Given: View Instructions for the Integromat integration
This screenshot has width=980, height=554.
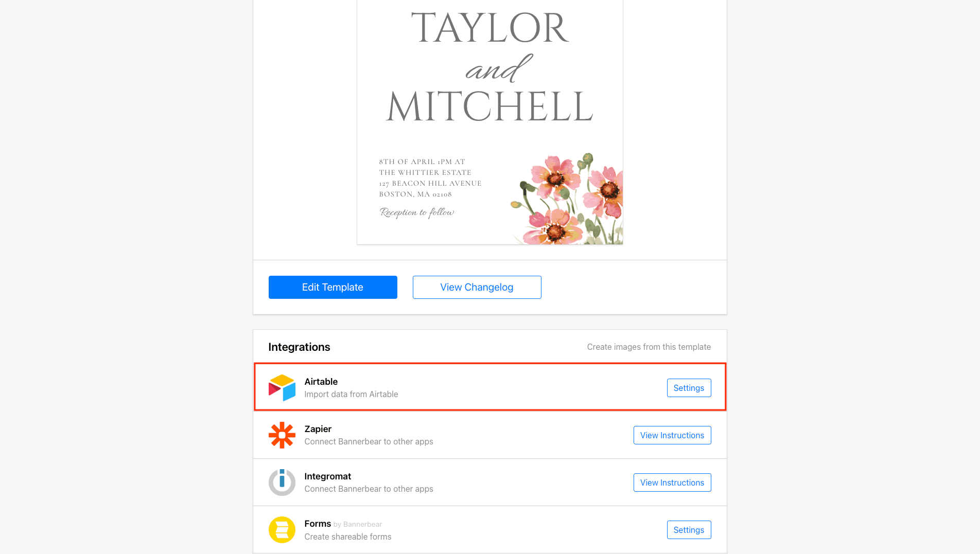Looking at the screenshot, I should pyautogui.click(x=672, y=482).
